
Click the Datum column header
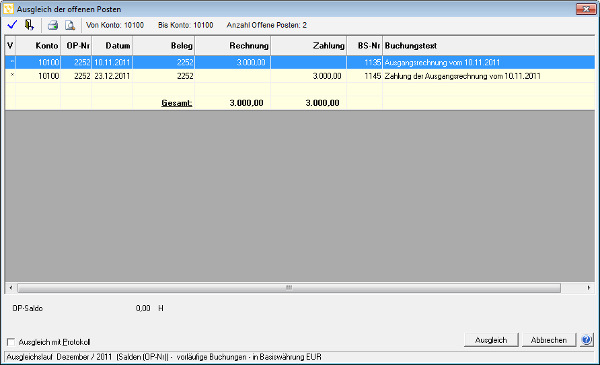[x=112, y=46]
